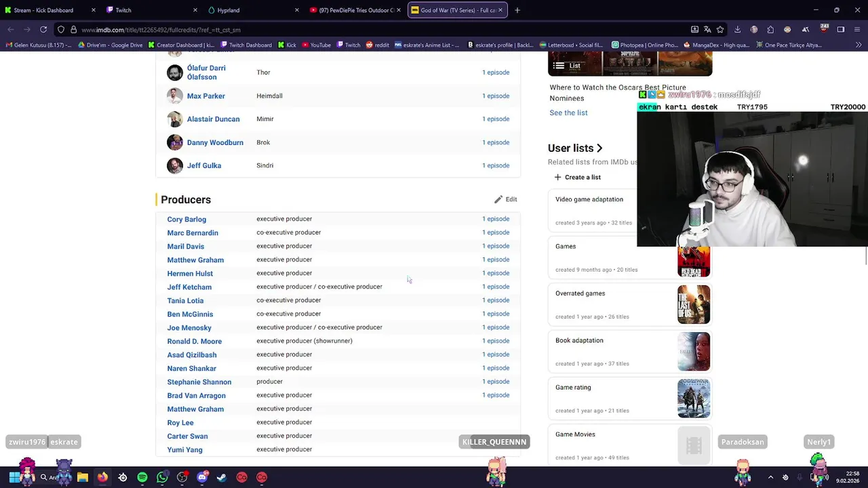Open the Firefox downloads panel

[738, 30]
